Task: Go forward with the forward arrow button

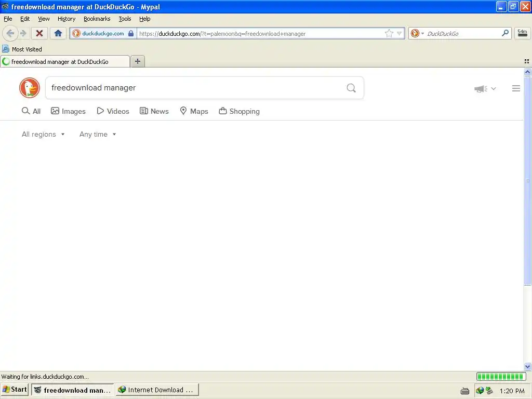Action: [x=23, y=33]
